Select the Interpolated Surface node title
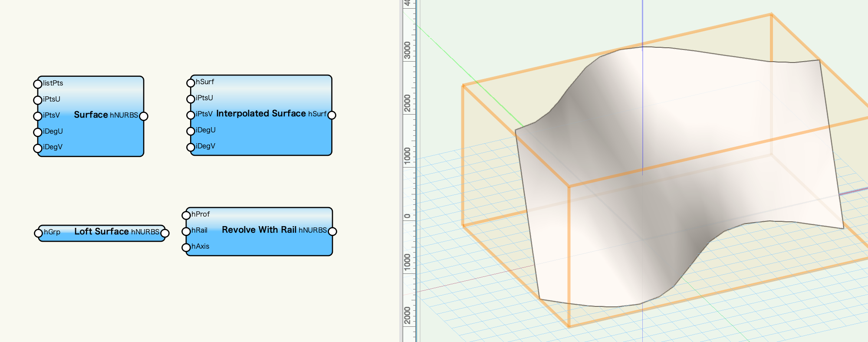Image resolution: width=868 pixels, height=342 pixels. click(x=261, y=113)
